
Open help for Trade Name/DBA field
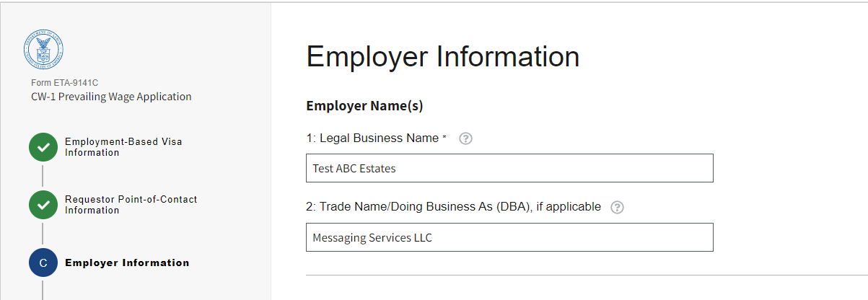[x=617, y=207]
